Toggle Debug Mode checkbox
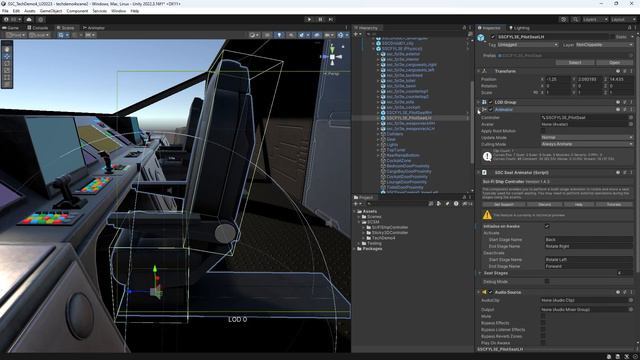640x360 pixels. [547, 282]
